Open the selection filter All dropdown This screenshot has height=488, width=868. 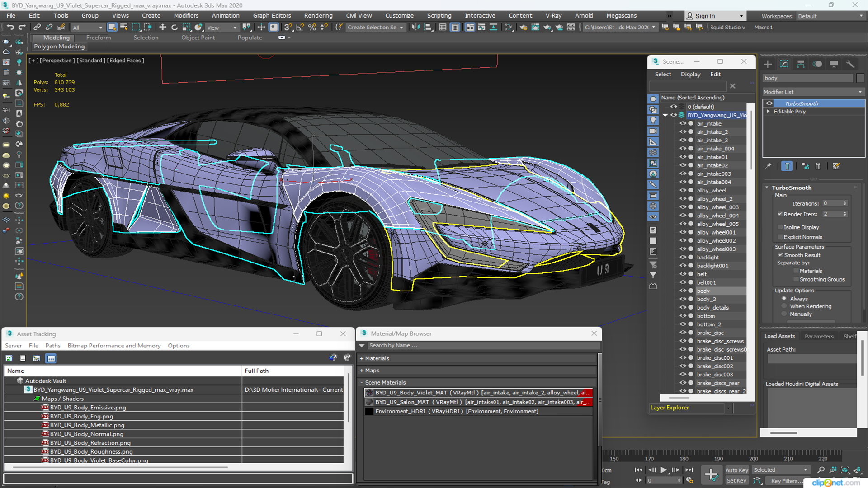point(88,28)
